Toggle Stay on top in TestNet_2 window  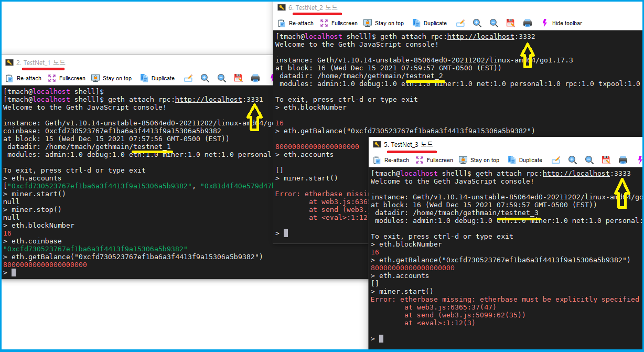[384, 23]
